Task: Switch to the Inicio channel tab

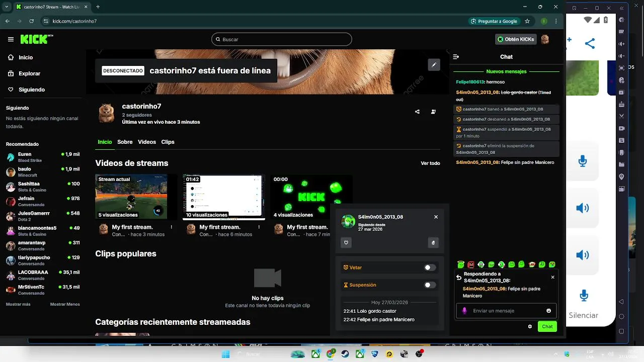Action: pyautogui.click(x=105, y=142)
